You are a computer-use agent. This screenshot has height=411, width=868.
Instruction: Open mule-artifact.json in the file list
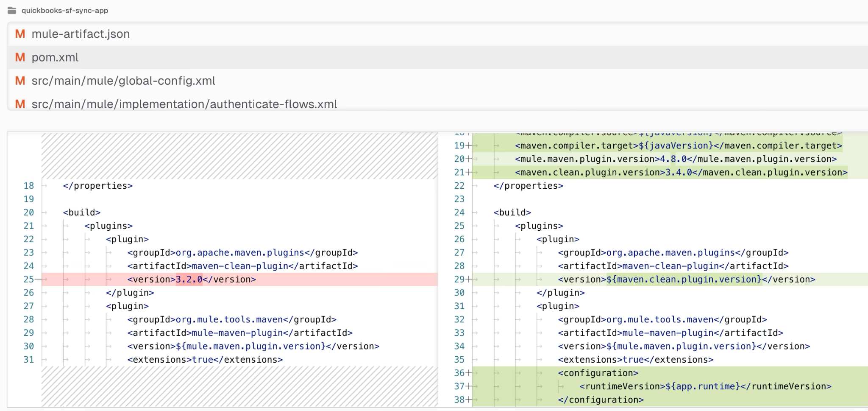coord(81,34)
